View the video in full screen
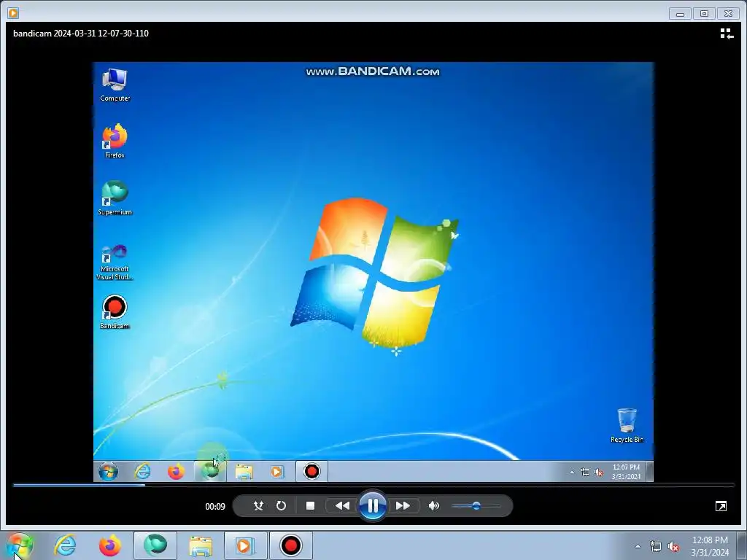The height and width of the screenshot is (560, 747). pos(721,506)
